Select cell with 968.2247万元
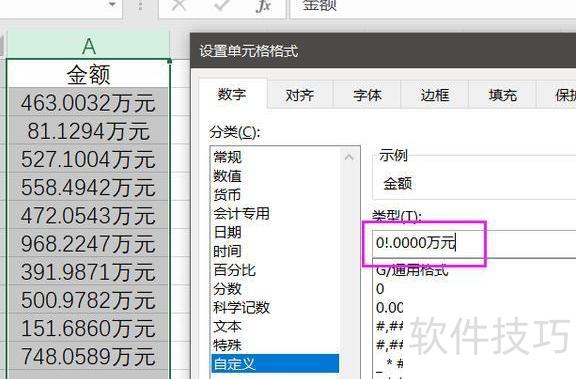The height and width of the screenshot is (379, 576). [88, 244]
